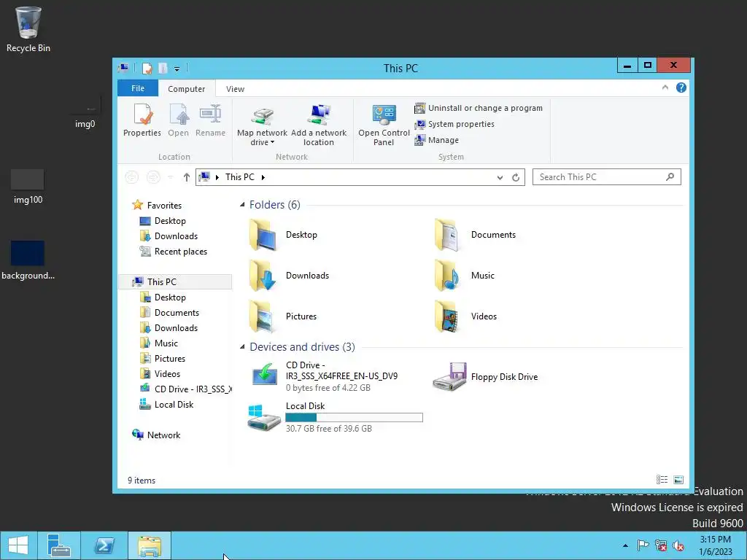Click File Explorer taskbar icon
This screenshot has height=560, width=747.
(x=149, y=545)
